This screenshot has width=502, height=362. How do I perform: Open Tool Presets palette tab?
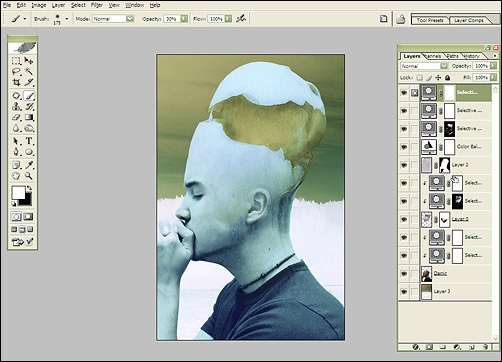click(x=430, y=20)
